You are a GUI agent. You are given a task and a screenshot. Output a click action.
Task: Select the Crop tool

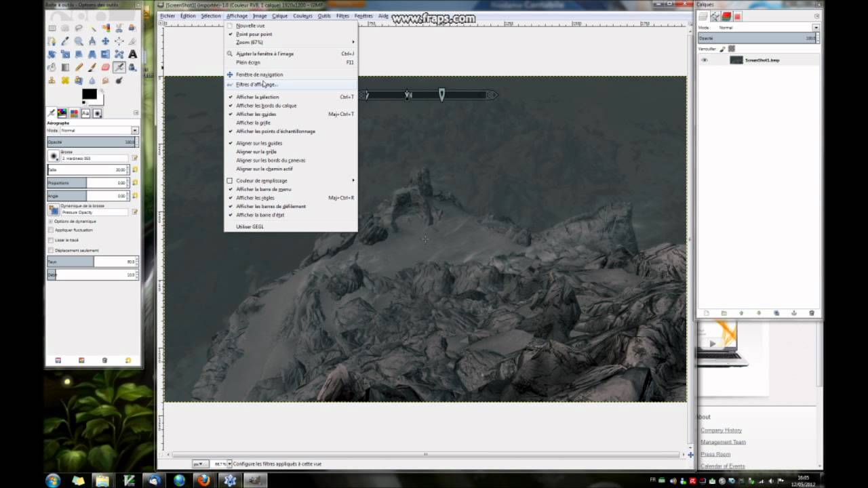point(133,41)
